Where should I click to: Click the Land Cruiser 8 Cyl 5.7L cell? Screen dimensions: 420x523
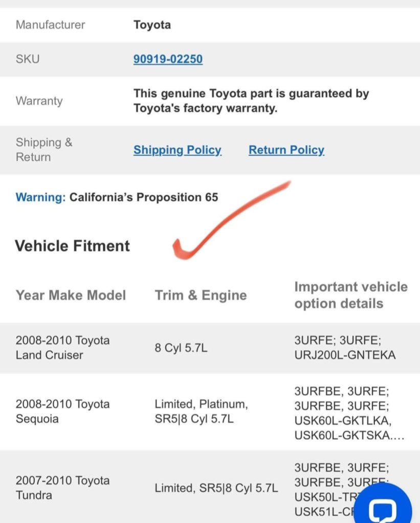tap(181, 348)
